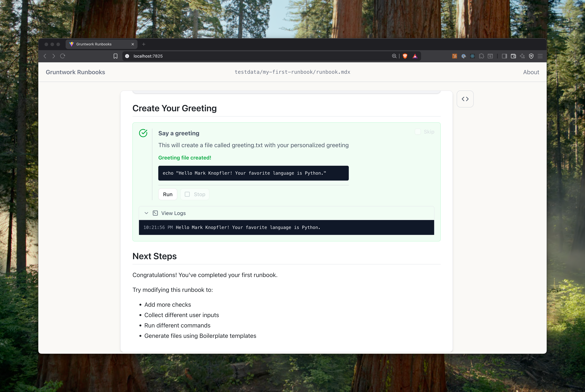Select the Gruntwork Runbooks tab
Viewport: 585px width, 392px height.
coord(94,44)
